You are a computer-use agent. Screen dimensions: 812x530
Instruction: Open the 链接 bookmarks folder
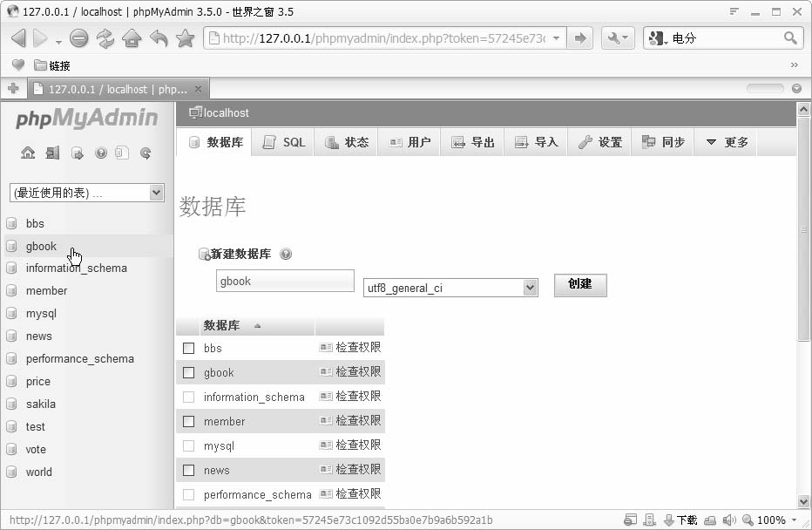(51, 65)
